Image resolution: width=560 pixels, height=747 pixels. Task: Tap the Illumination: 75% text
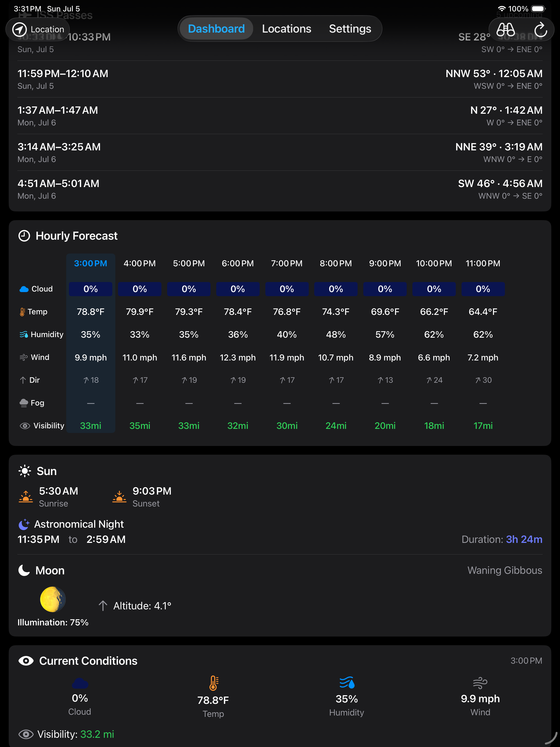tap(53, 622)
